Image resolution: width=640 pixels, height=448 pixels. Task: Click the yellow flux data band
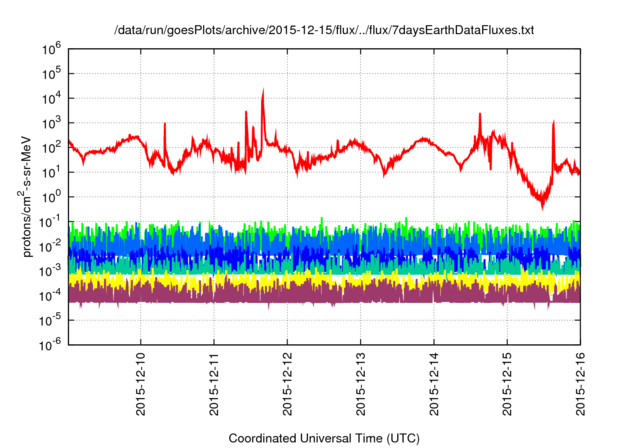(324, 281)
